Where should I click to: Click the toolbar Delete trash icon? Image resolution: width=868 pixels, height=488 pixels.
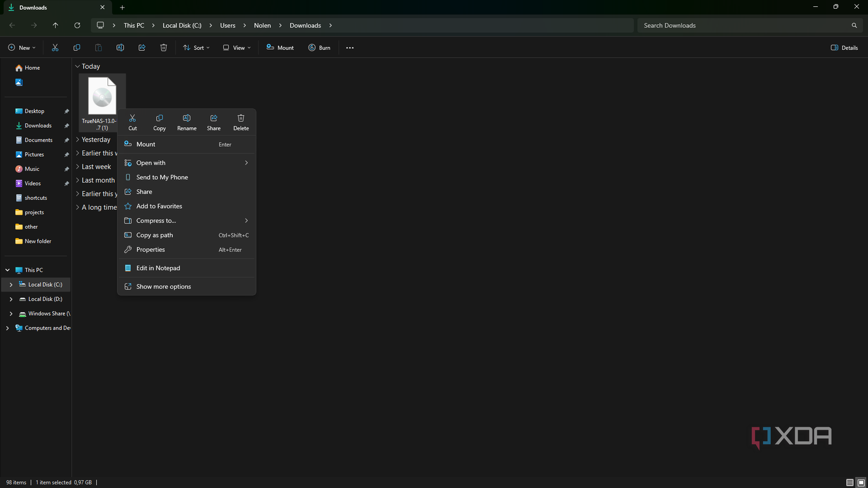[x=164, y=47]
